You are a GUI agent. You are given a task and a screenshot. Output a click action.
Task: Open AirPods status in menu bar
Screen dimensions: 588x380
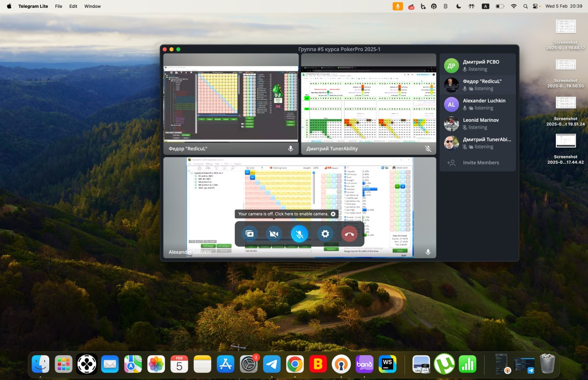pos(471,6)
